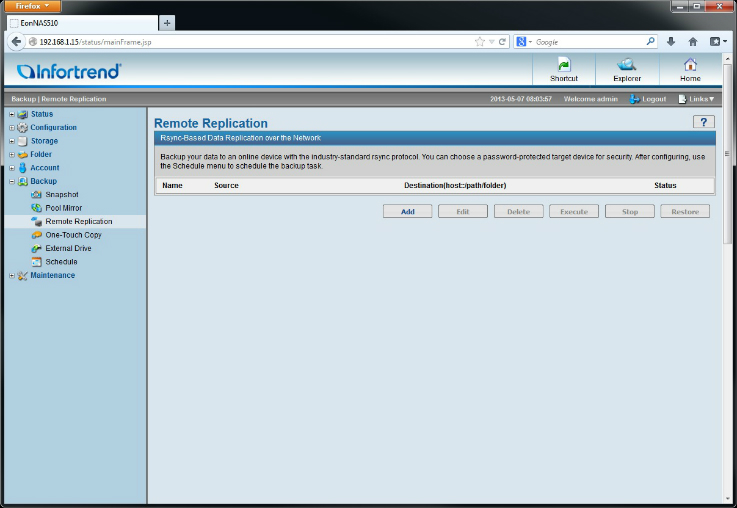This screenshot has width=737, height=508.
Task: Select Snapshot in the Backup menu
Action: [62, 195]
